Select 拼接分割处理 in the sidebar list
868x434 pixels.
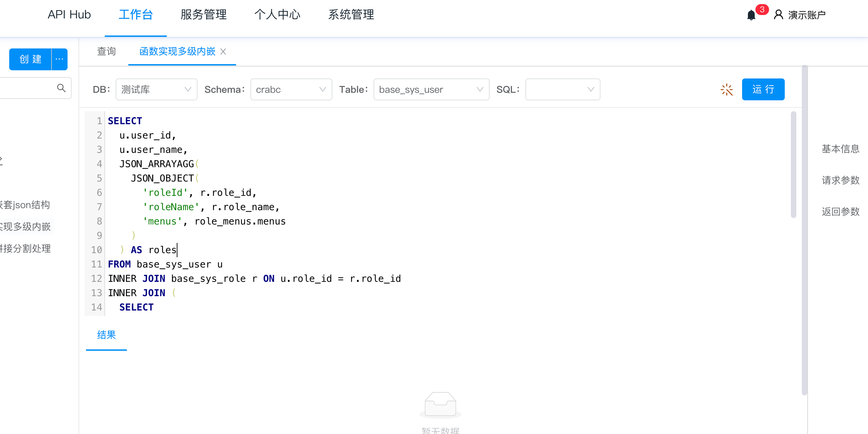tap(26, 248)
